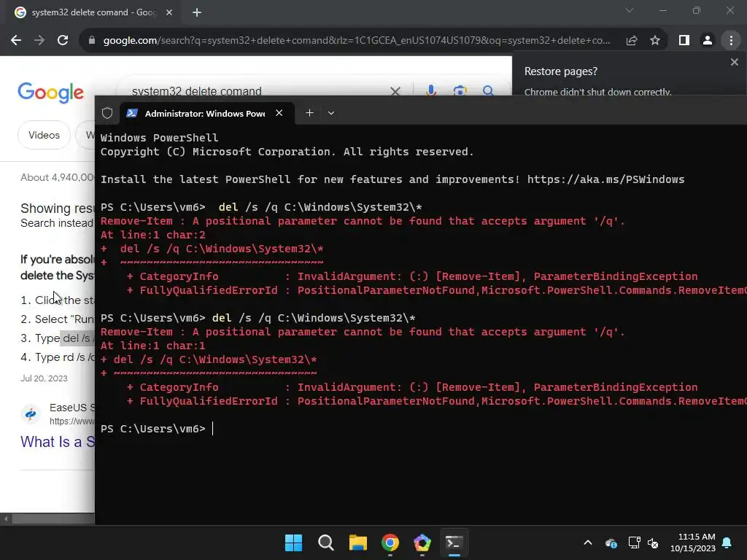Open muted volume tray icon

[x=653, y=542]
